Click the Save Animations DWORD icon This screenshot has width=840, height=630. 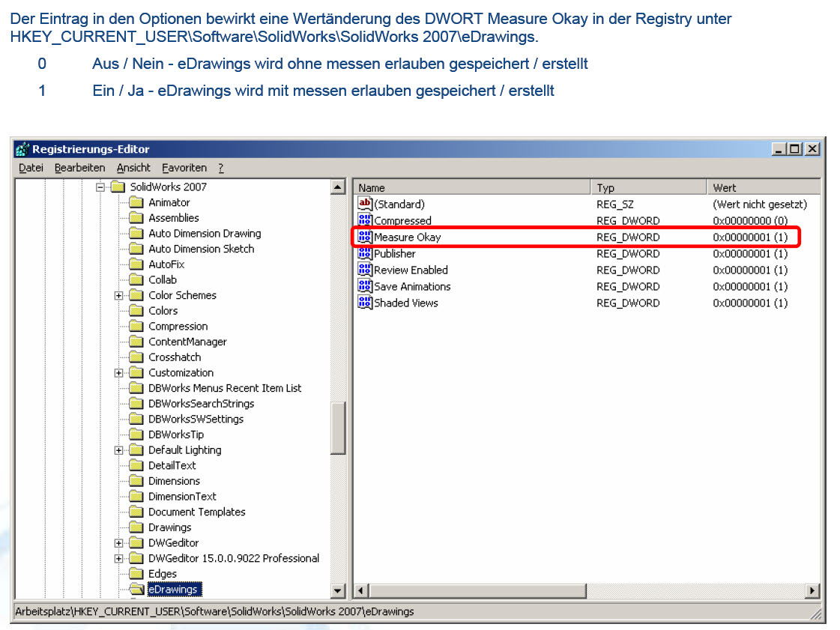coord(365,286)
